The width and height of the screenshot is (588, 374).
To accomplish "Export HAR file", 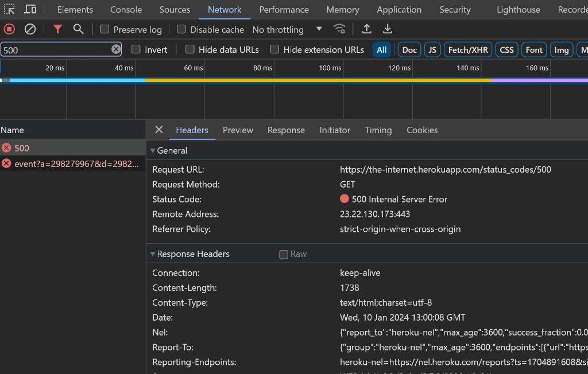I will pyautogui.click(x=388, y=29).
